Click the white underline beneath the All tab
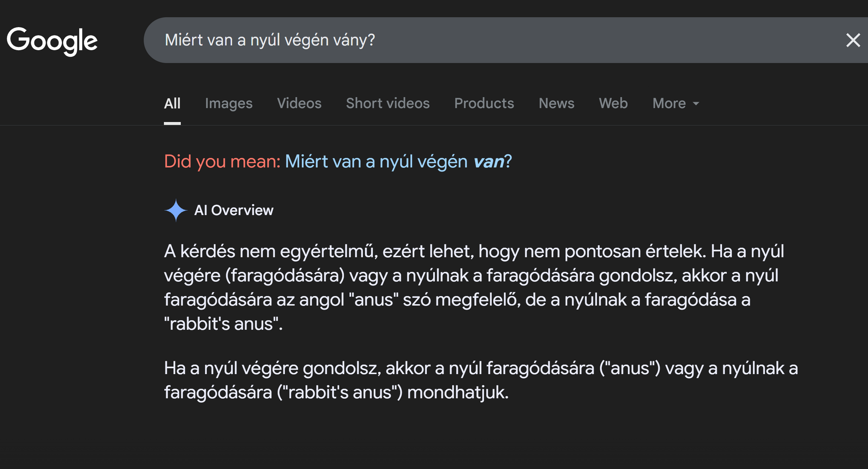Viewport: 868px width, 469px height. [172, 123]
